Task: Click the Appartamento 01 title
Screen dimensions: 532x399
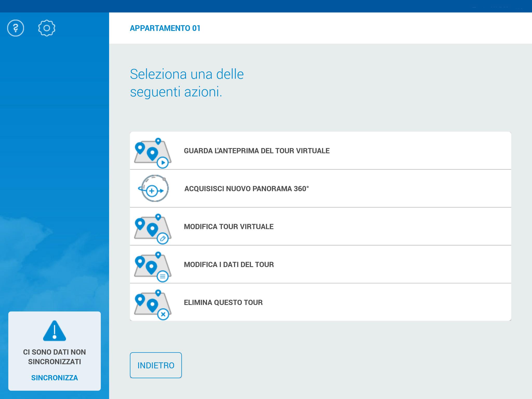Action: [x=165, y=28]
